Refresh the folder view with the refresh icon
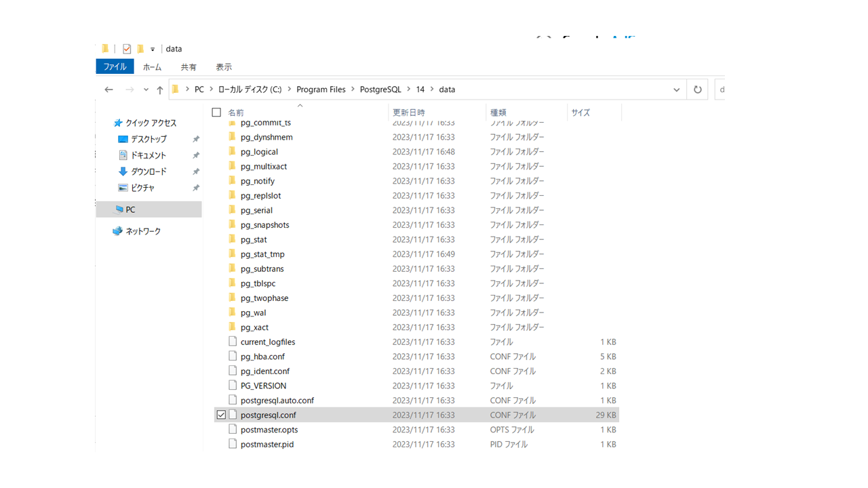 pos(697,89)
